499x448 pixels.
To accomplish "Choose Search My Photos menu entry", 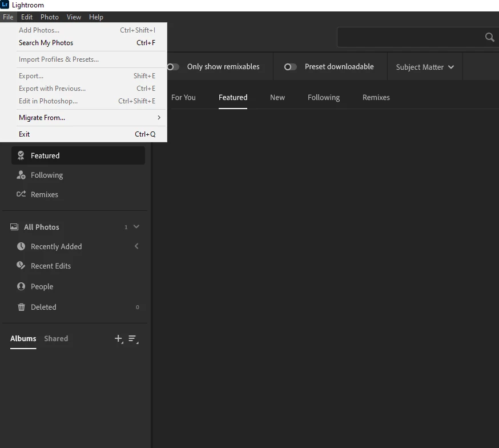I will point(83,43).
